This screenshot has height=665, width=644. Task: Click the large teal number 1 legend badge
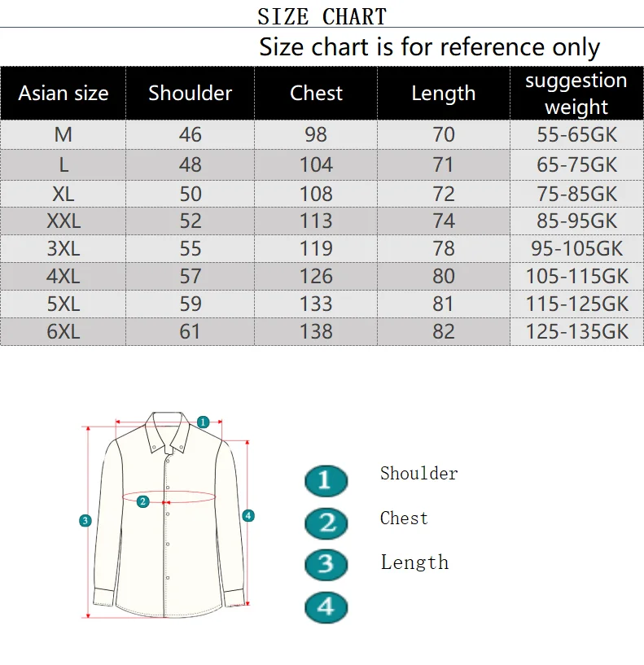pyautogui.click(x=326, y=480)
